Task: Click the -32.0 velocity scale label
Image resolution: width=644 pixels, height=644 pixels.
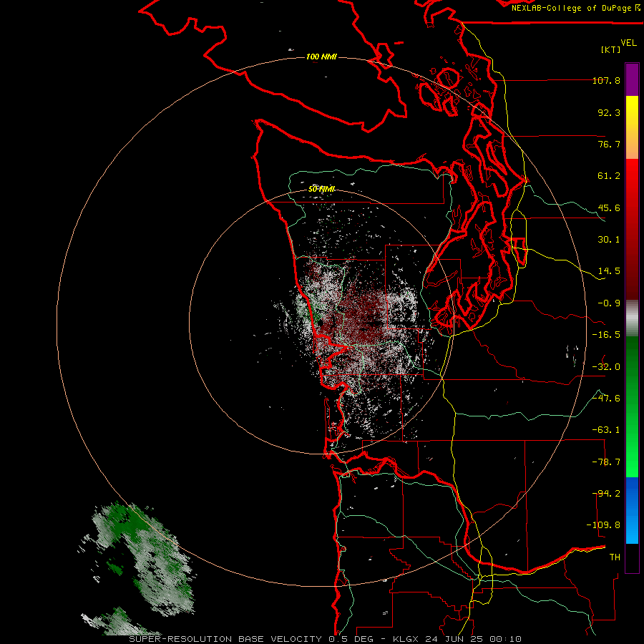Action: 606,367
